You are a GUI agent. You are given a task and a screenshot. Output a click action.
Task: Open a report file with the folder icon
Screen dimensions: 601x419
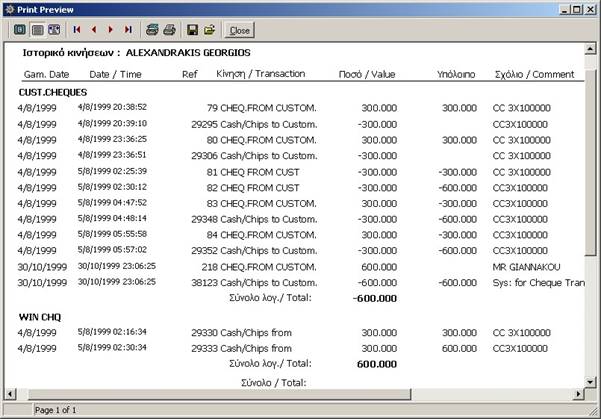pyautogui.click(x=208, y=31)
